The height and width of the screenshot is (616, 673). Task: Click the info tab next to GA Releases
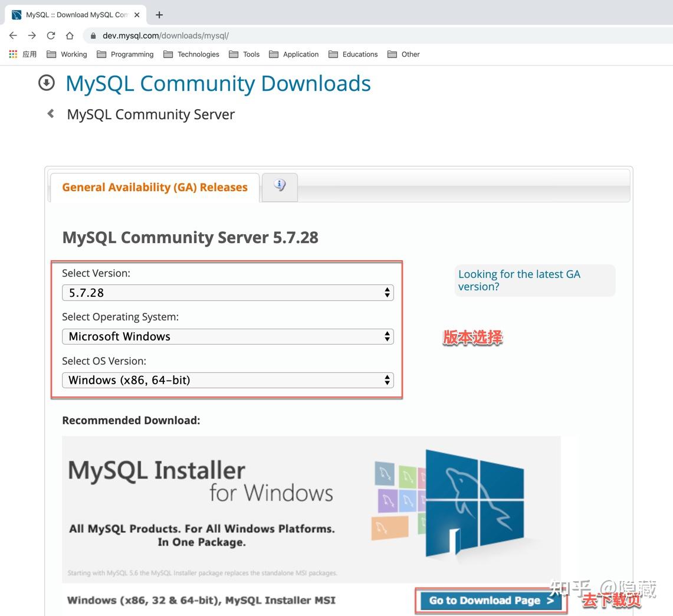(279, 186)
